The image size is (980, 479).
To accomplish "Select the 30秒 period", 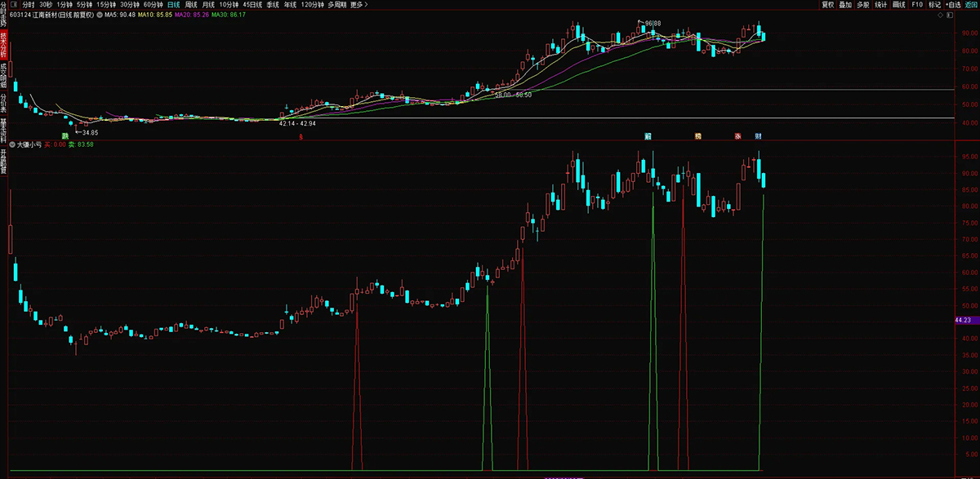I will point(46,4).
